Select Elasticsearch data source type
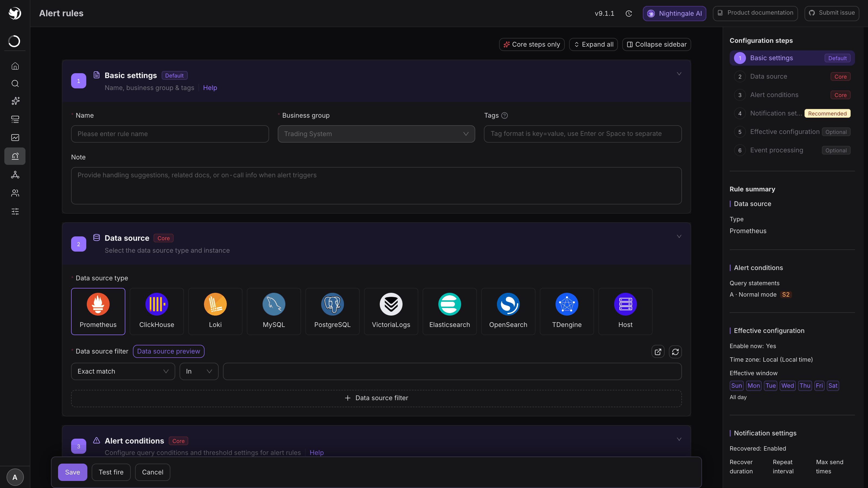This screenshot has height=488, width=868. click(449, 311)
